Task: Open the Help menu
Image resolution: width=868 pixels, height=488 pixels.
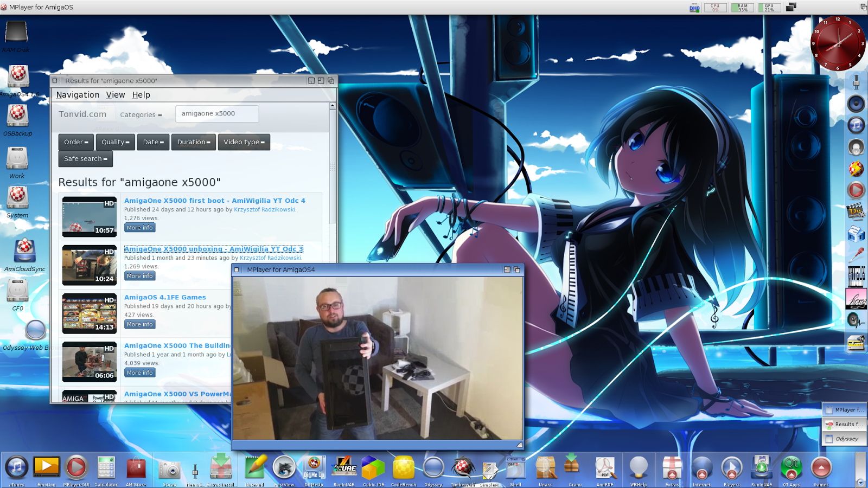Action: 141,95
